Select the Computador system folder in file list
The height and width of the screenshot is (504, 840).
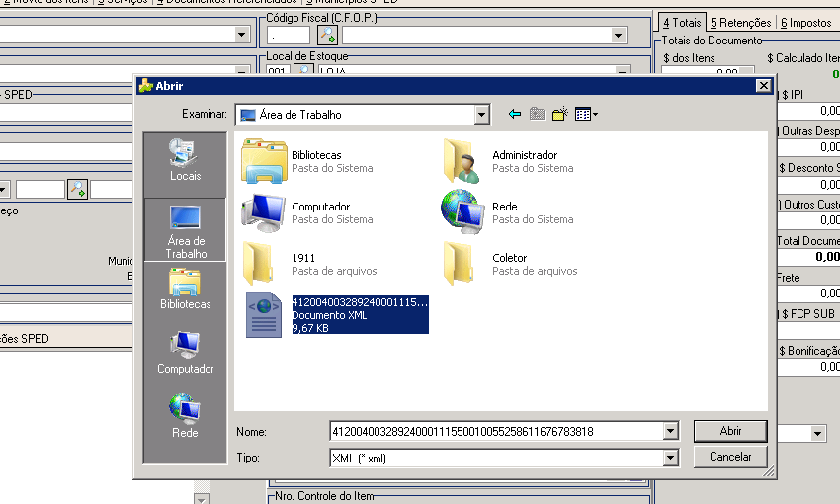click(307, 212)
